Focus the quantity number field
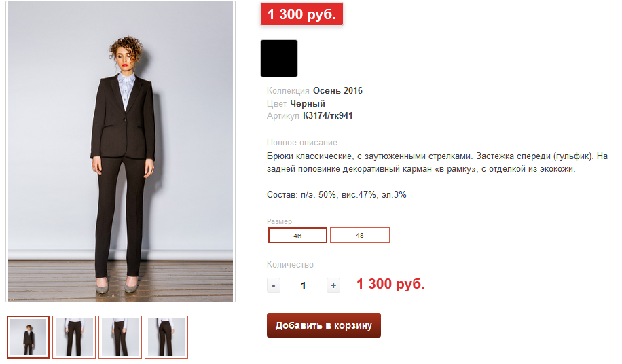The height and width of the screenshot is (364, 622). point(303,285)
